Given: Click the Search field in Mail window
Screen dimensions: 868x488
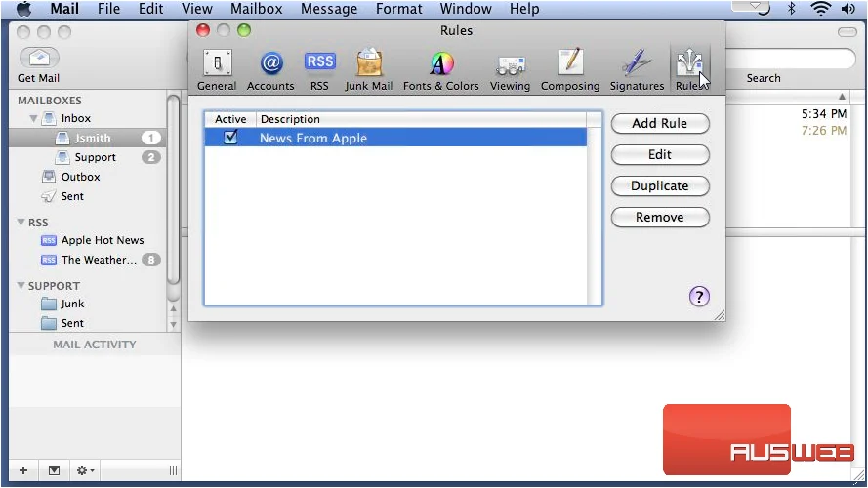Looking at the screenshot, I should (x=791, y=59).
